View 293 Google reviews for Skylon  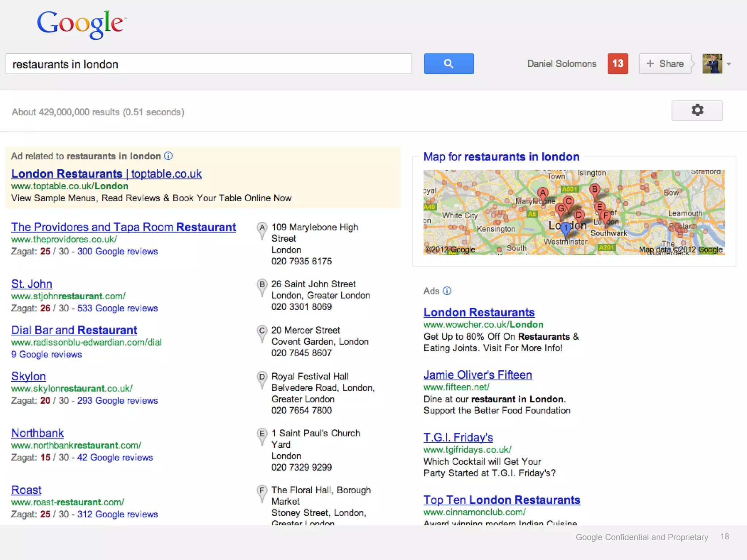[x=117, y=401]
